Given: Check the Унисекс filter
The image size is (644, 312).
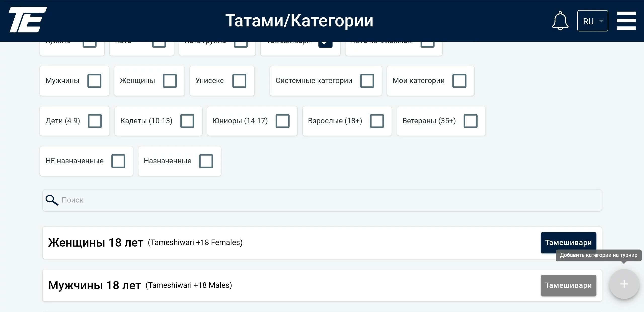Looking at the screenshot, I should click(x=239, y=81).
